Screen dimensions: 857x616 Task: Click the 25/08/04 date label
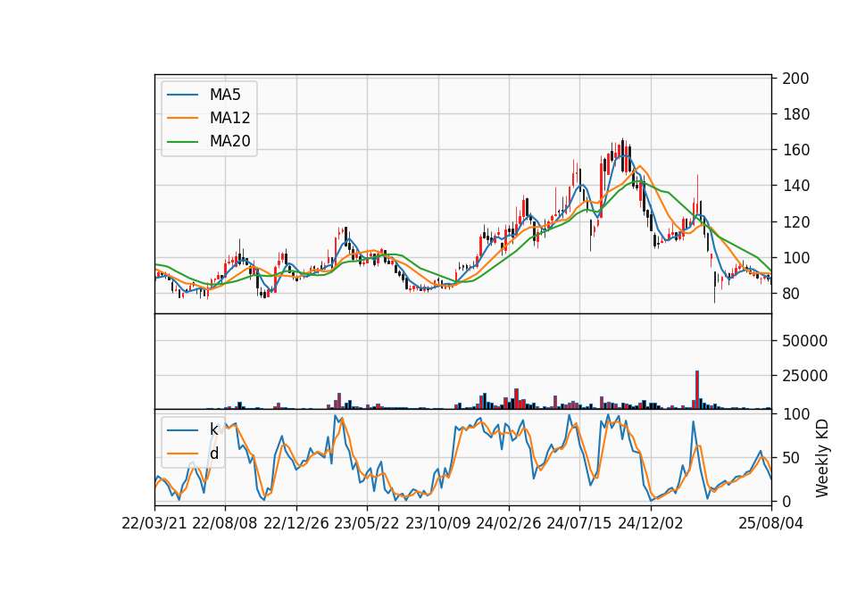click(770, 523)
